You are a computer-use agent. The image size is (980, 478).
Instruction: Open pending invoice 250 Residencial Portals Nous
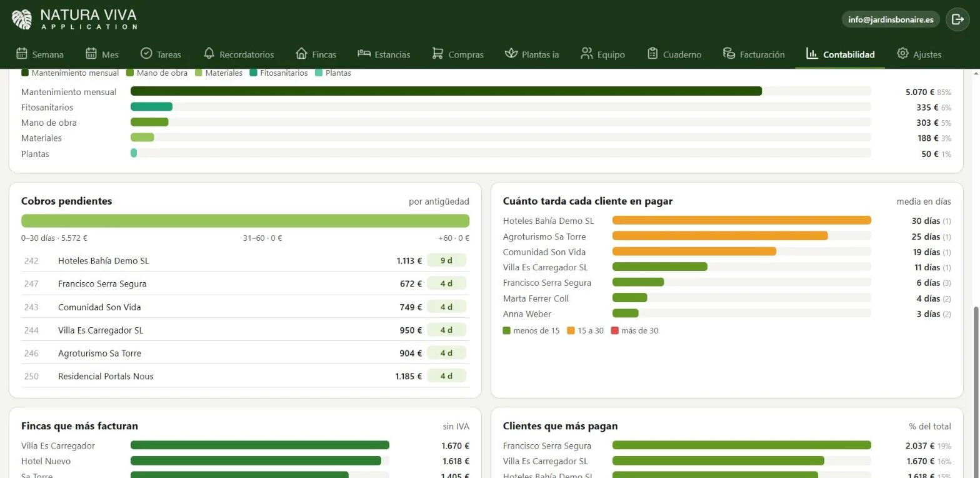(x=245, y=376)
